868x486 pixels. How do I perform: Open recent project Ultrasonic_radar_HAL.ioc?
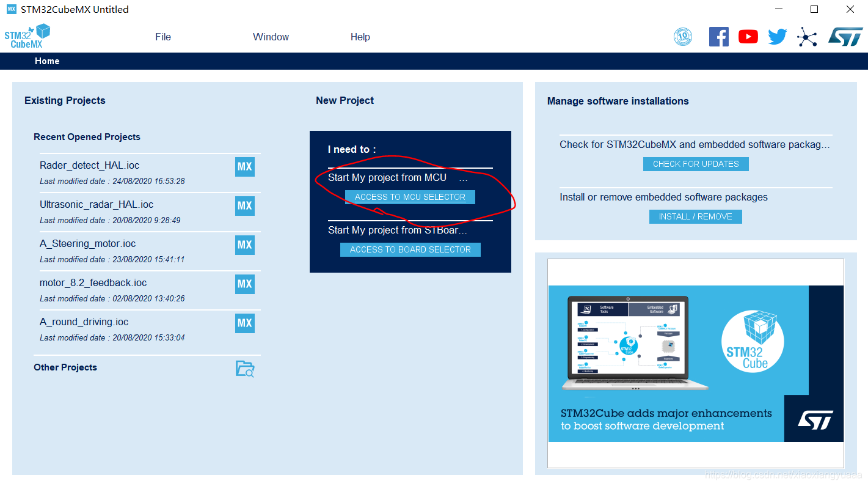(97, 205)
